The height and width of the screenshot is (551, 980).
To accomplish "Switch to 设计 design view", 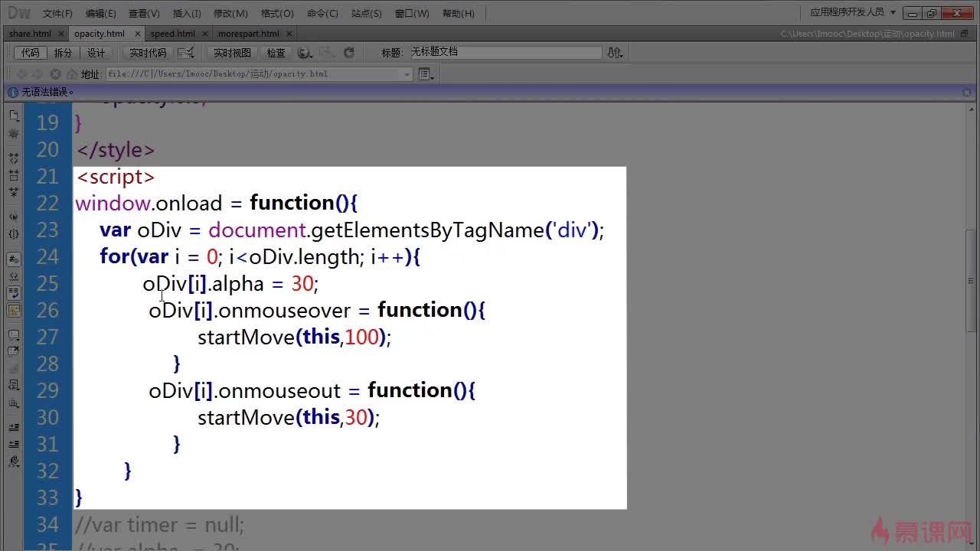I will [96, 53].
